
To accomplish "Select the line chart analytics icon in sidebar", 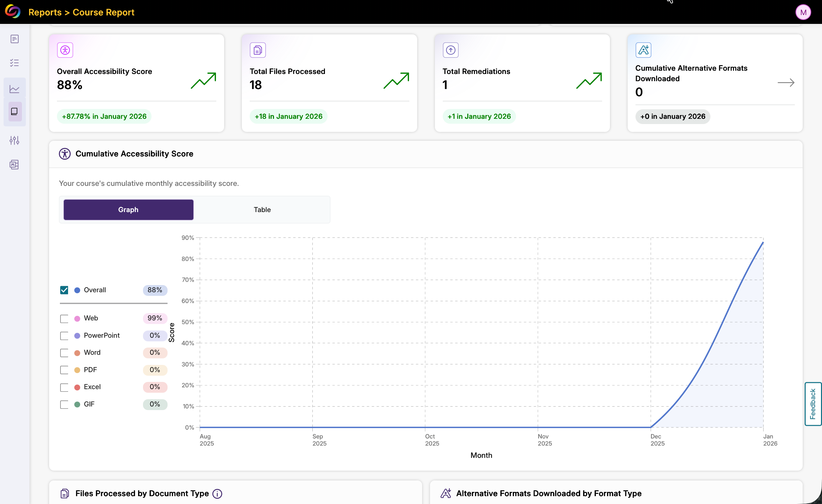I will [15, 89].
